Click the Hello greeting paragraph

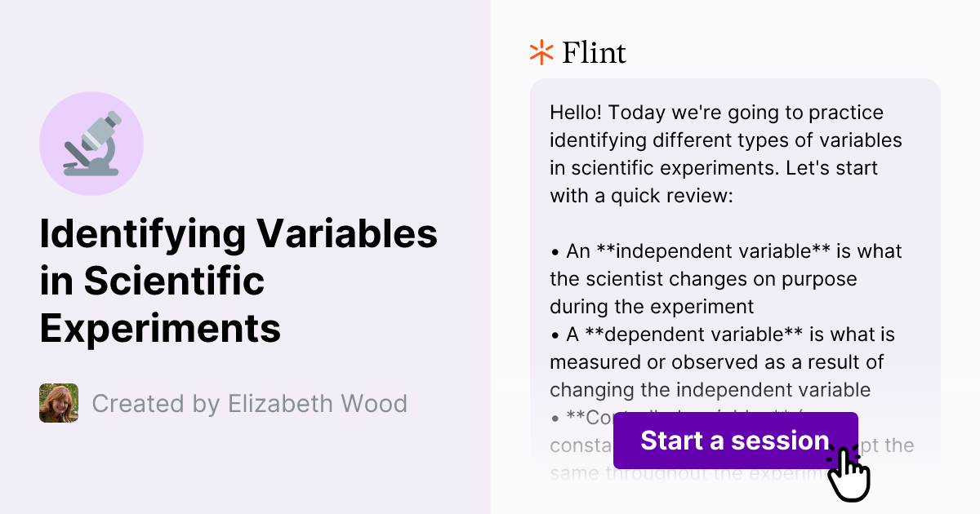click(723, 153)
